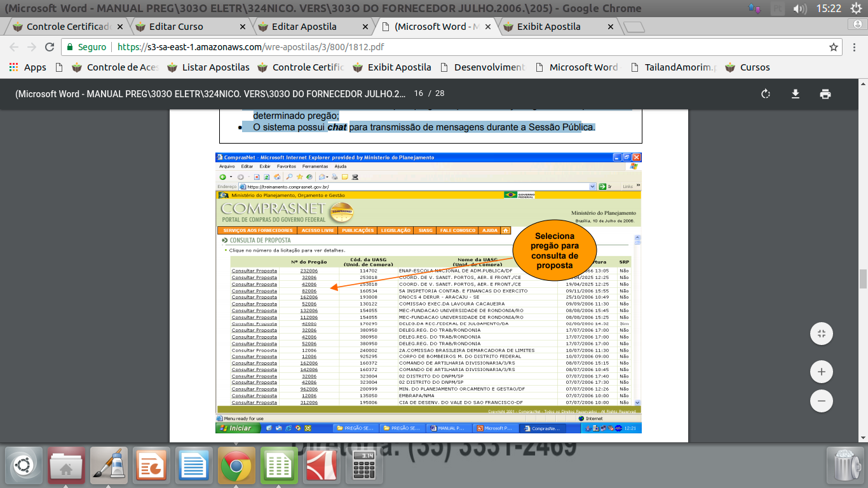
Task: Reload the current page
Action: click(x=50, y=47)
